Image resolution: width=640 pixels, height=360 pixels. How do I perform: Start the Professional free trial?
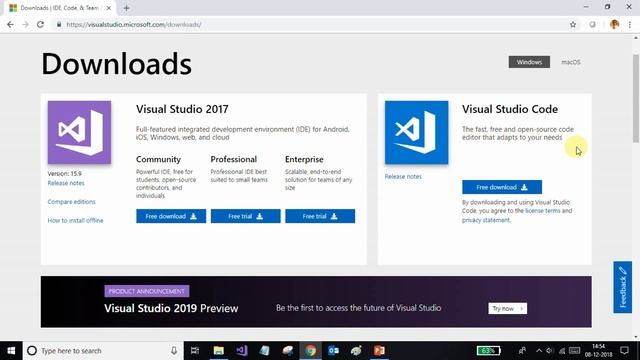(245, 216)
